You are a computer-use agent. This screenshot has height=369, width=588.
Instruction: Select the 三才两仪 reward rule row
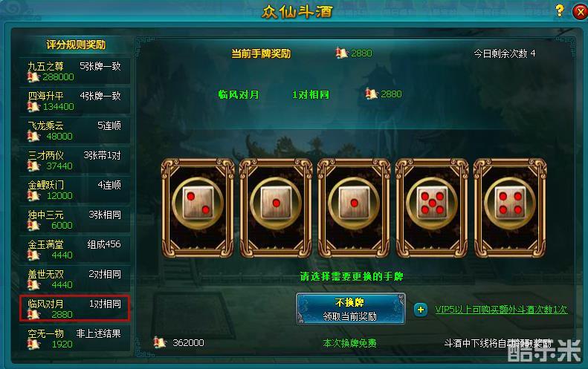point(74,160)
